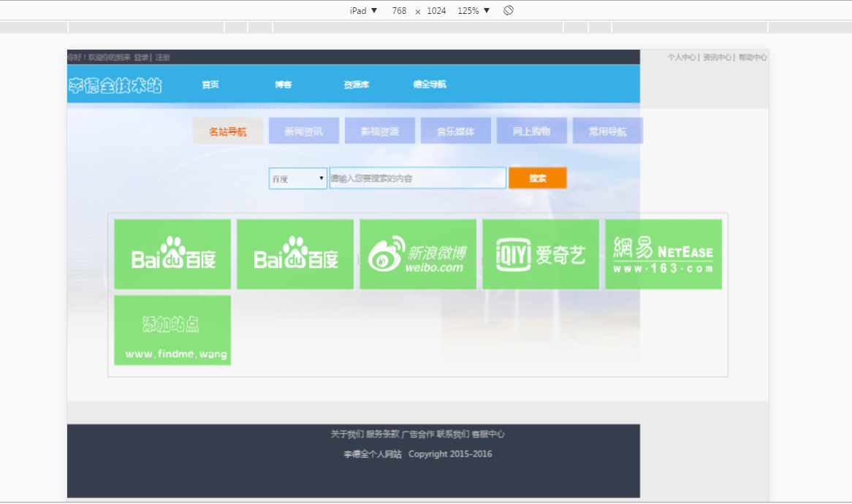The height and width of the screenshot is (504, 852).
Task: Click 客服中心 in the footer
Action: coord(489,434)
